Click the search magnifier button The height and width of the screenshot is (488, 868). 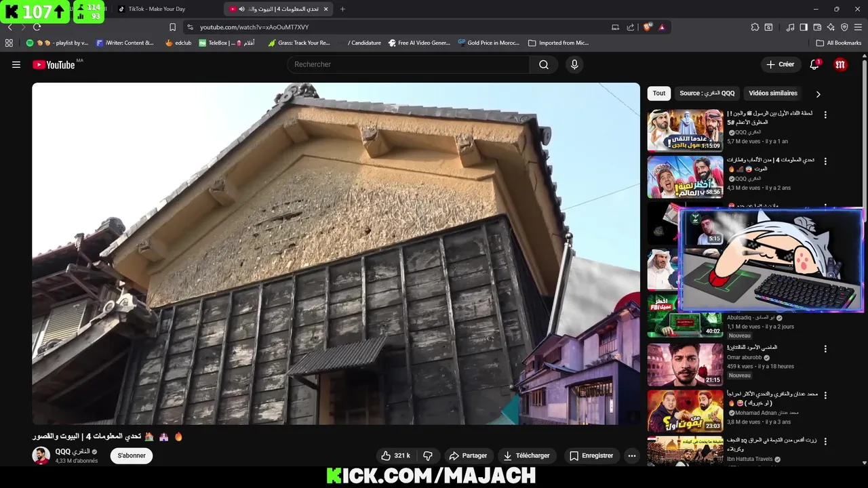click(x=544, y=64)
